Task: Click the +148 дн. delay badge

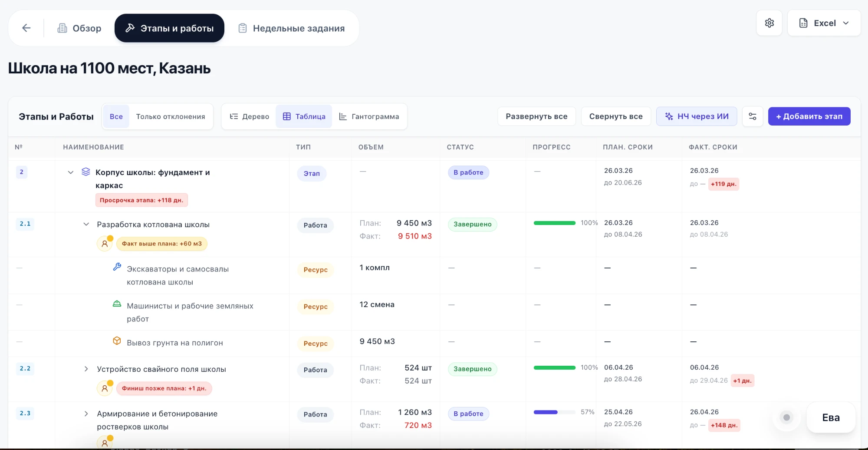Action: (724, 425)
